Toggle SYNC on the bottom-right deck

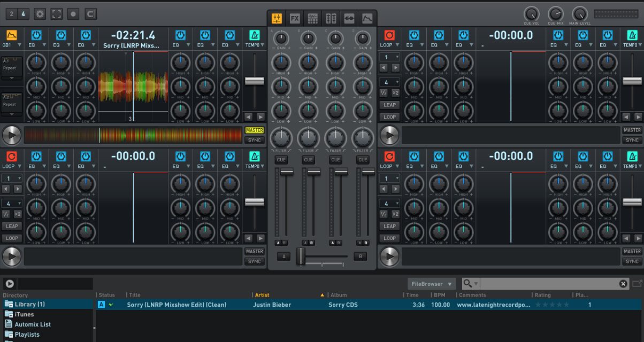(x=632, y=261)
